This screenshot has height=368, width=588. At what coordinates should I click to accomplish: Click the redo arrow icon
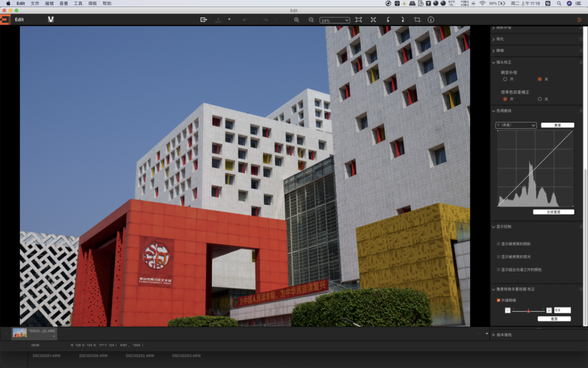(266, 20)
